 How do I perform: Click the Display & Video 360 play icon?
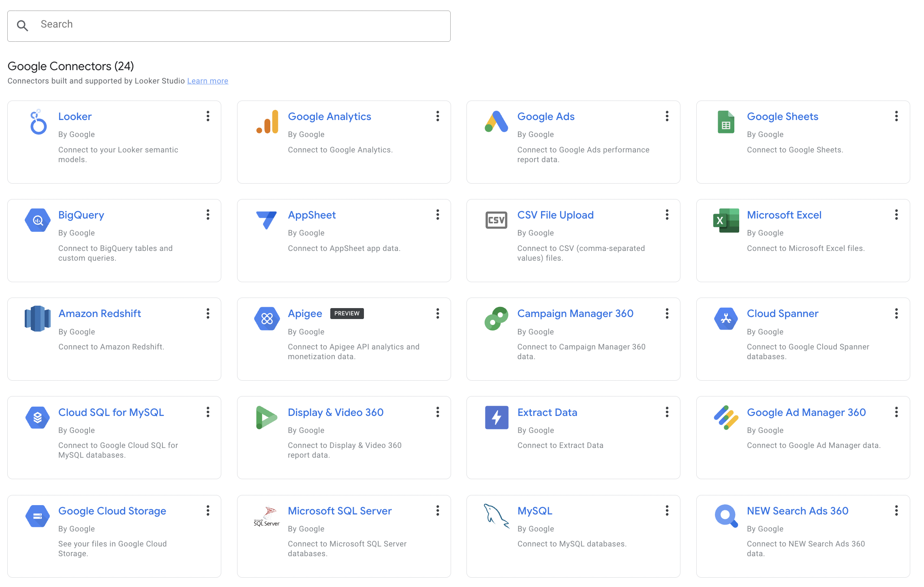click(x=267, y=417)
